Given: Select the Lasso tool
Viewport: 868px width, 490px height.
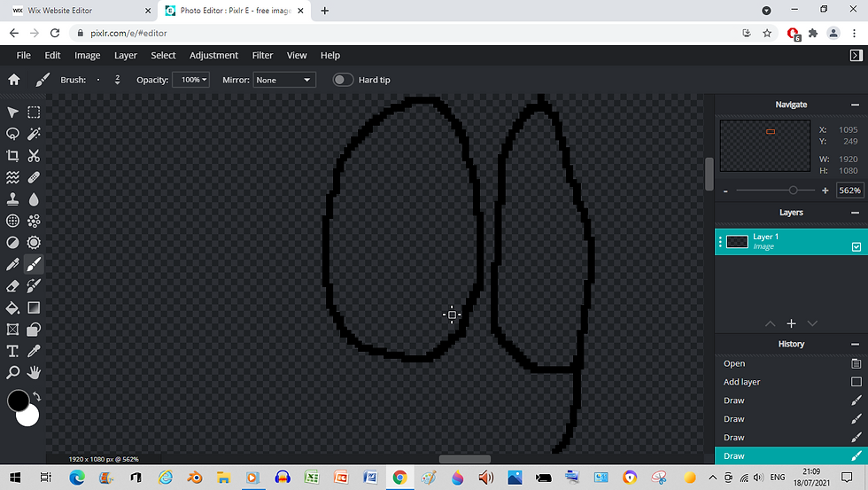Looking at the screenshot, I should pos(12,134).
